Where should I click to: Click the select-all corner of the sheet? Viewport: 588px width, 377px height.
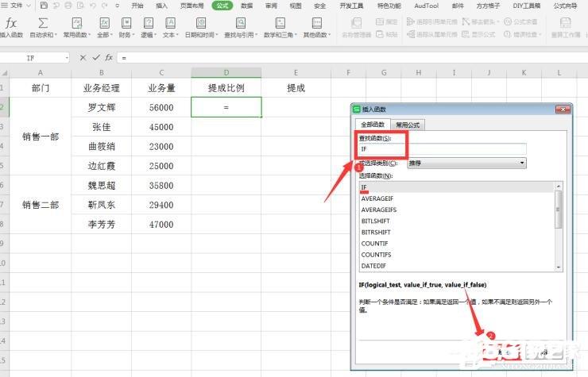[x=5, y=73]
